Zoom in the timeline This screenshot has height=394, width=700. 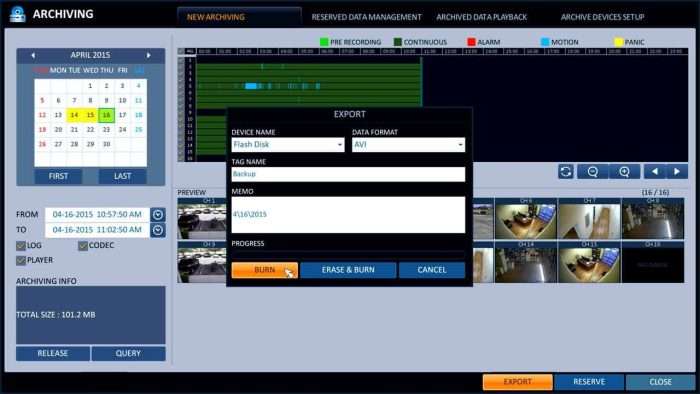tap(624, 171)
